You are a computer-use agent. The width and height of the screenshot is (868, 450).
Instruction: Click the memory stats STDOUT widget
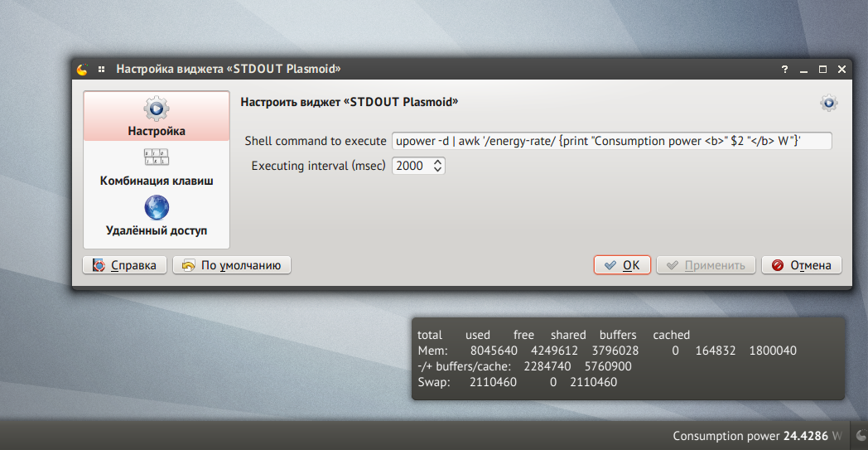pyautogui.click(x=629, y=359)
